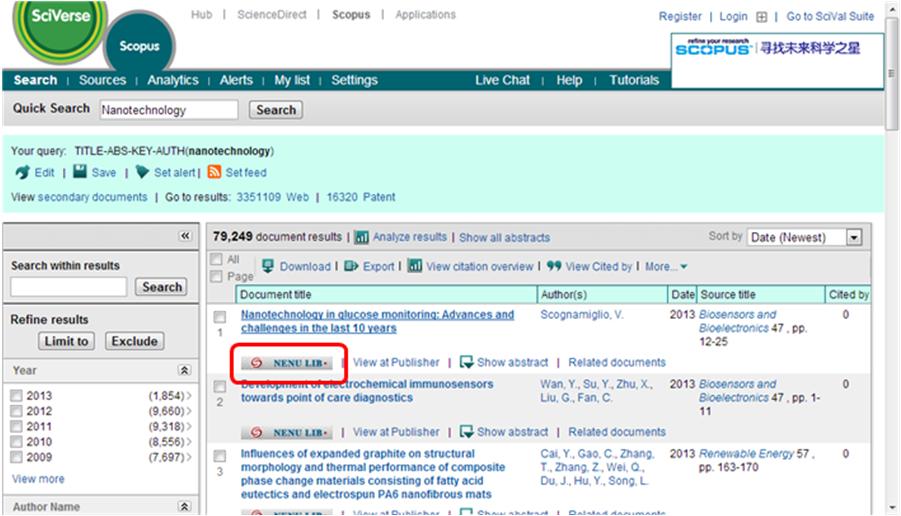Click the Edit query pencil icon
Image resolution: width=901 pixels, height=516 pixels.
coord(22,173)
